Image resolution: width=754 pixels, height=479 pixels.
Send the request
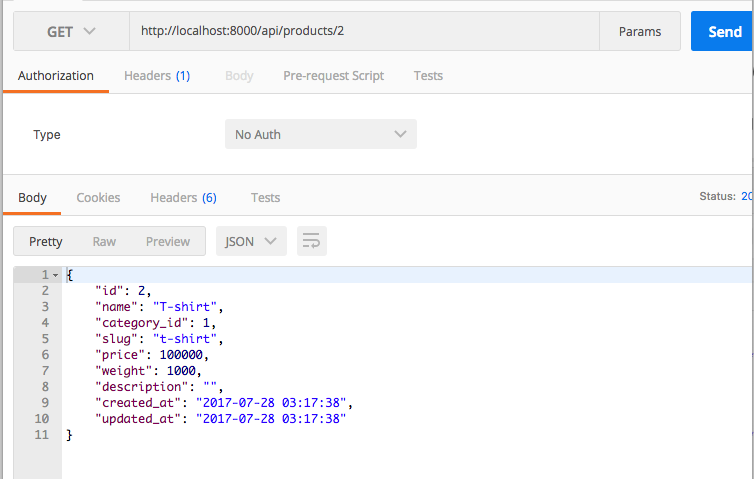723,31
